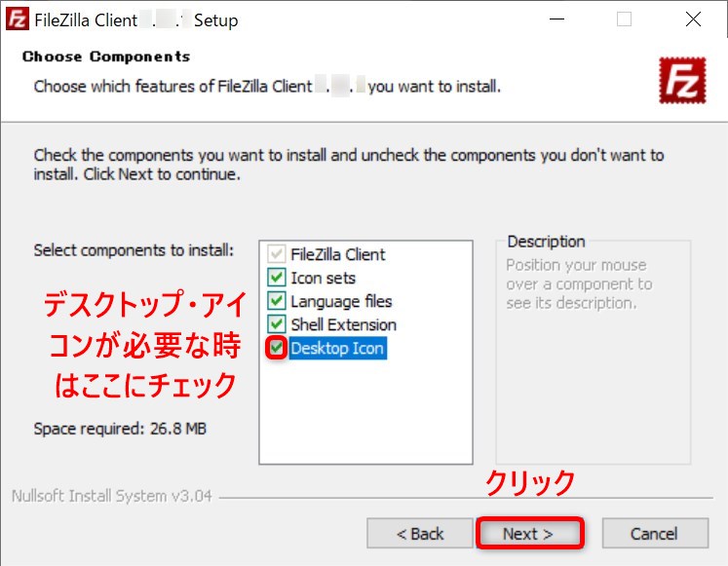Uncheck the Language files checkbox
The height and width of the screenshot is (566, 728).
[x=276, y=301]
